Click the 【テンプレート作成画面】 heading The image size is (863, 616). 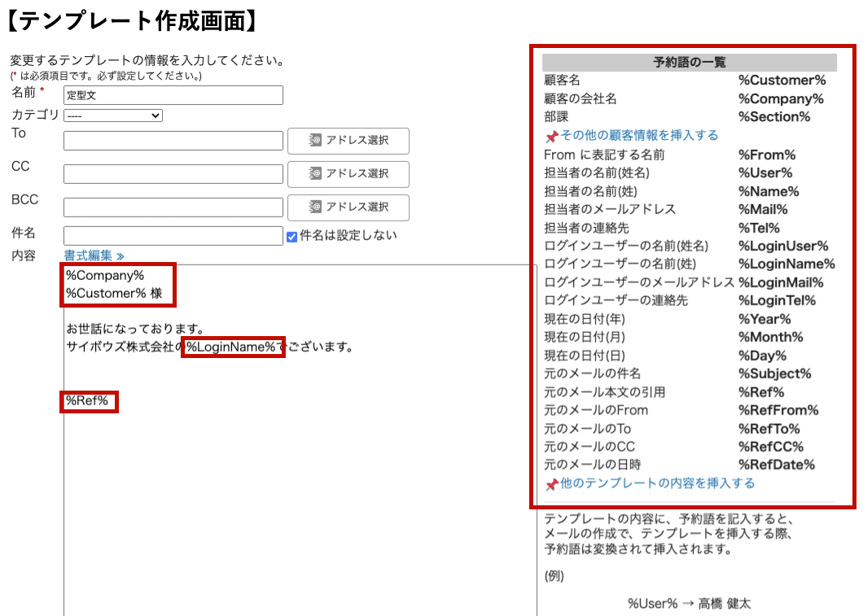pos(132,21)
